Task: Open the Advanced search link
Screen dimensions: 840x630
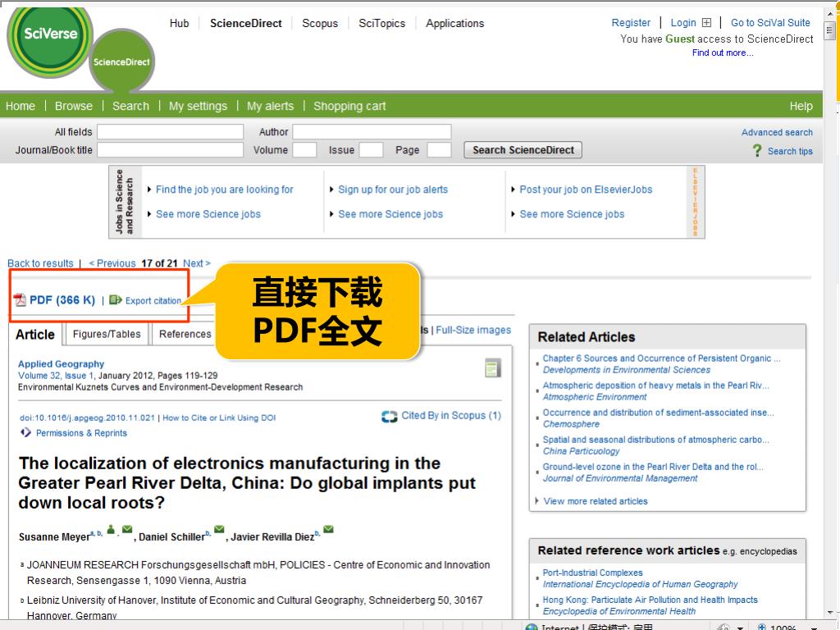Action: tap(777, 132)
